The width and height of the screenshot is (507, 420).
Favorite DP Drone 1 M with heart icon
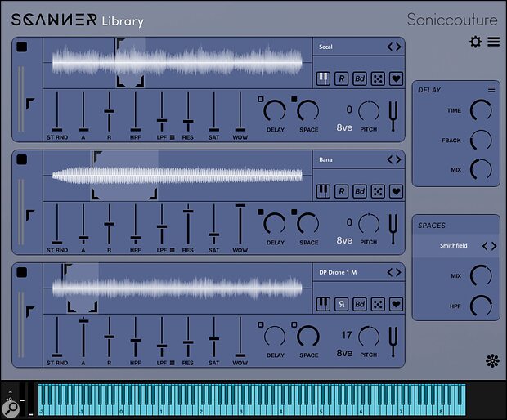(396, 304)
